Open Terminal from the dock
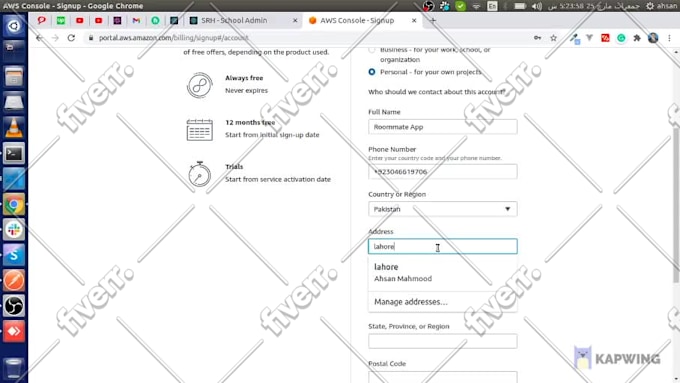Screen dimensions: 680x383 (14, 154)
